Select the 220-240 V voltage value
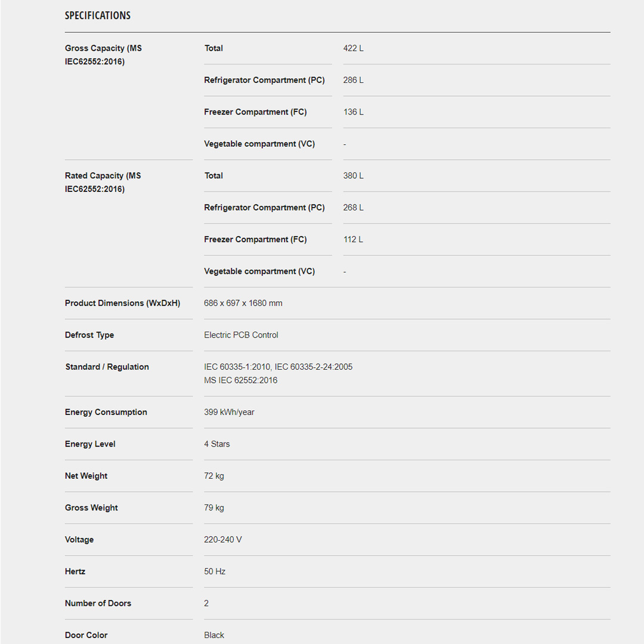Viewport: 644px width, 644px height. point(223,540)
